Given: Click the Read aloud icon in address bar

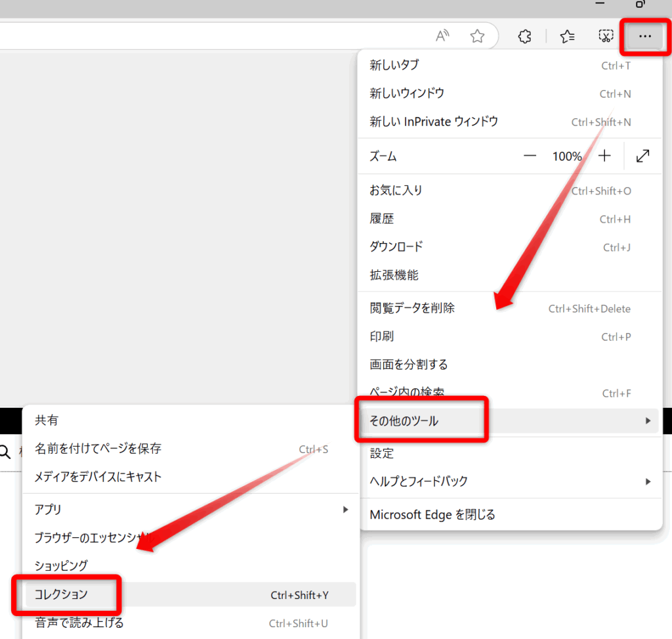Looking at the screenshot, I should pyautogui.click(x=443, y=36).
